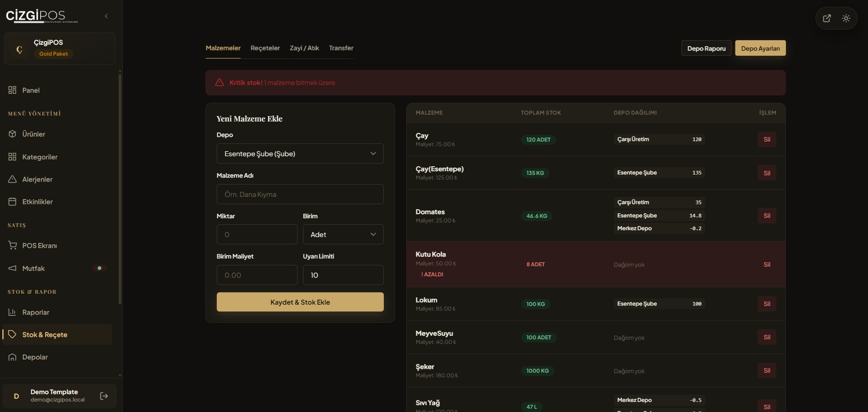Switch to the Reçeteler tab
868x412 pixels.
[265, 48]
